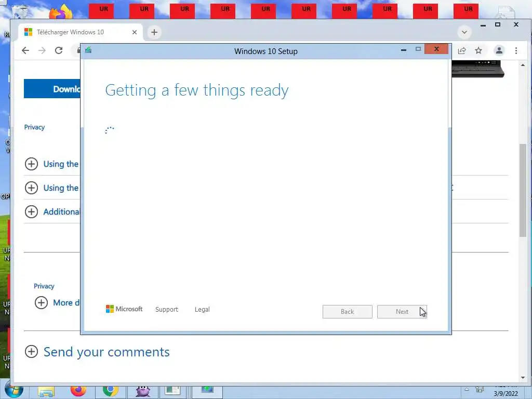Minimize the Windows 10 Setup window
The height and width of the screenshot is (399, 532).
(x=403, y=50)
